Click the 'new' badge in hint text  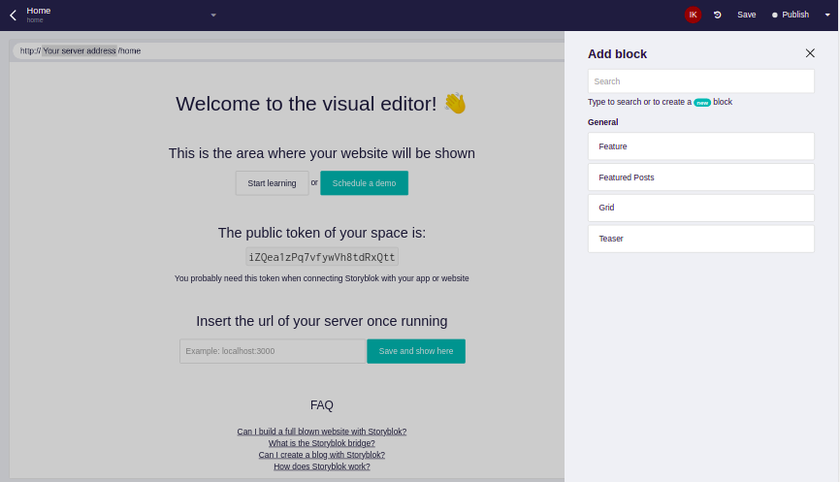tap(702, 102)
